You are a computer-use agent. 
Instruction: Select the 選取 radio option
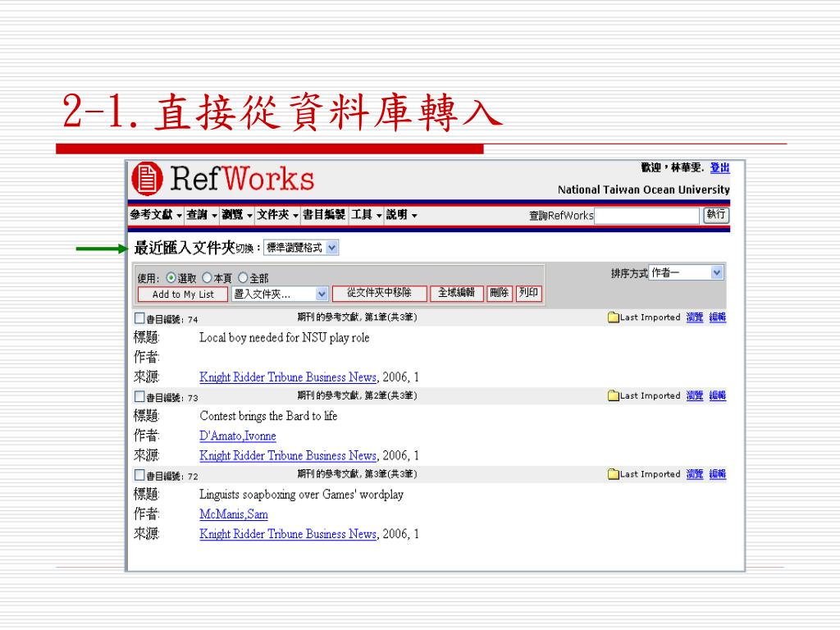click(171, 278)
